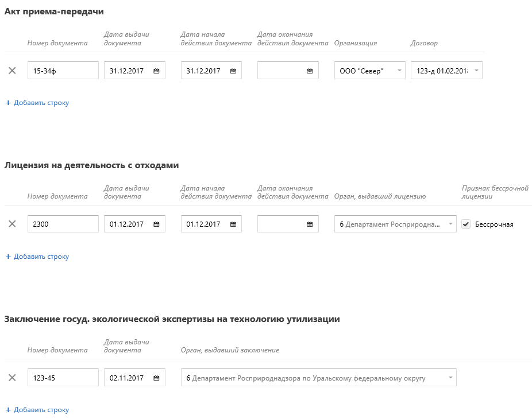Viewport: 532px width, 419px height.
Task: Open conclusion issuing authority dropdown
Action: pyautogui.click(x=450, y=378)
